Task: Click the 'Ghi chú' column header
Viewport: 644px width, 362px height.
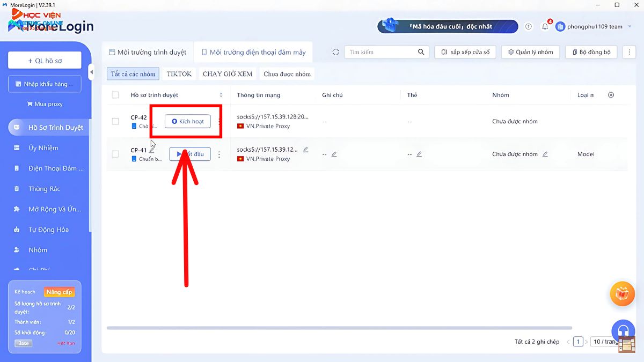Action: 332,95
